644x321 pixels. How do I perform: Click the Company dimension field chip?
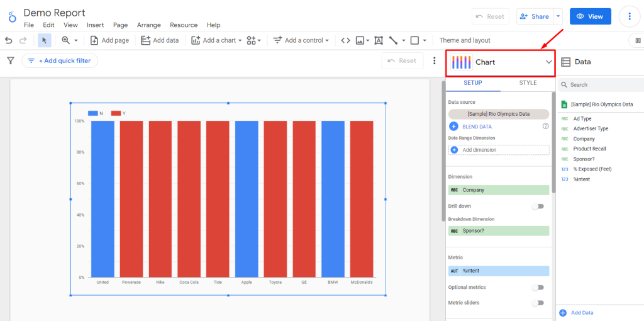[x=499, y=190]
